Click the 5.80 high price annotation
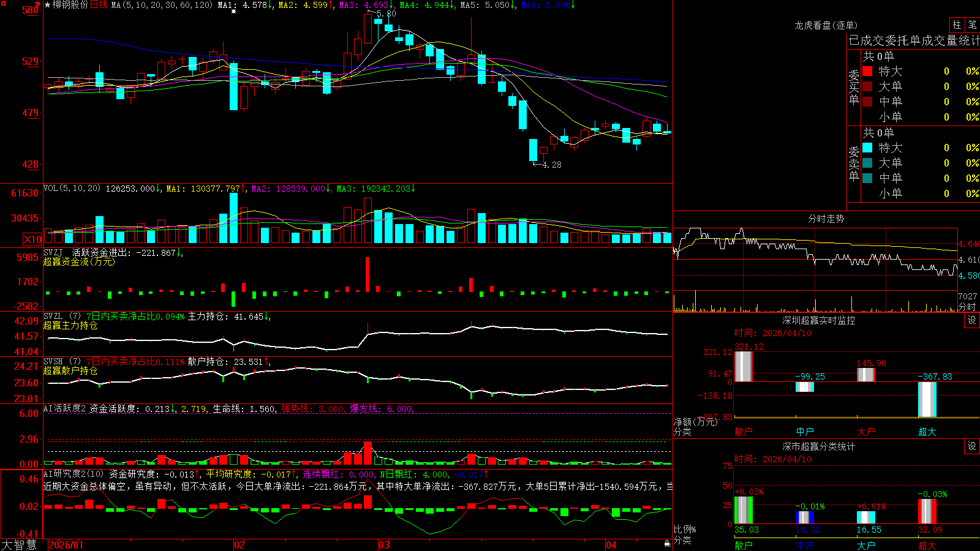Image resolution: width=980 pixels, height=551 pixels. 386,13
